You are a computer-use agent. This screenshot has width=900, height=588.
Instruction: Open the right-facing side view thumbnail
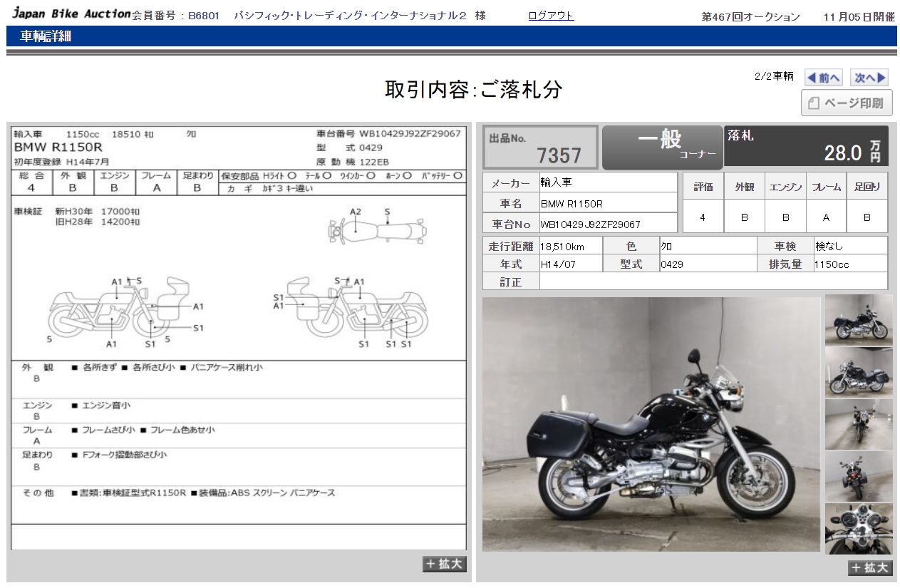tap(859, 320)
